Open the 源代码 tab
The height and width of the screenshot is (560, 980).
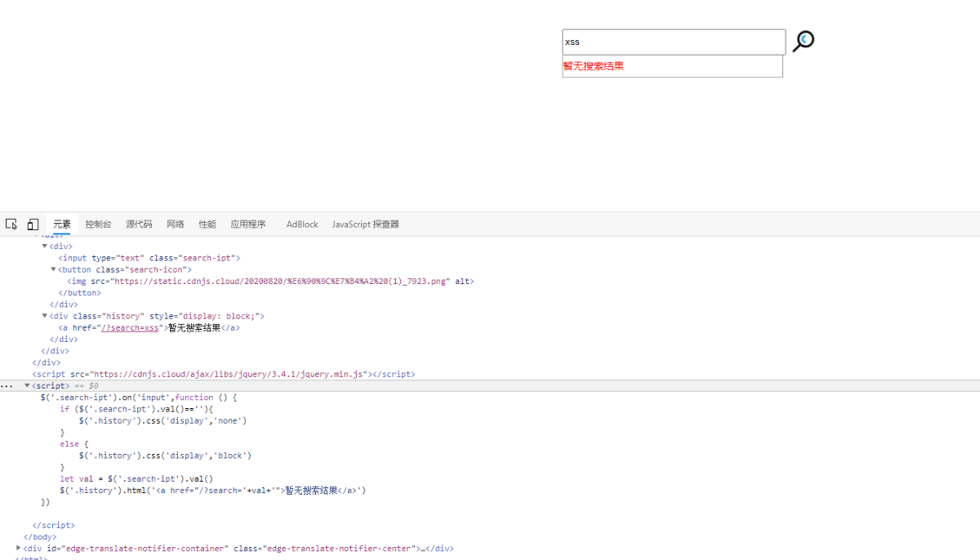pos(139,224)
